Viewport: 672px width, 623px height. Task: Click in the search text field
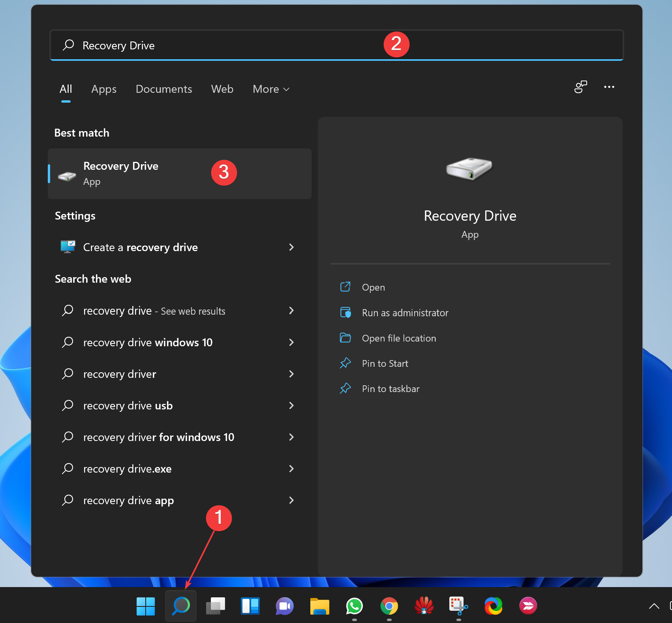tap(336, 45)
